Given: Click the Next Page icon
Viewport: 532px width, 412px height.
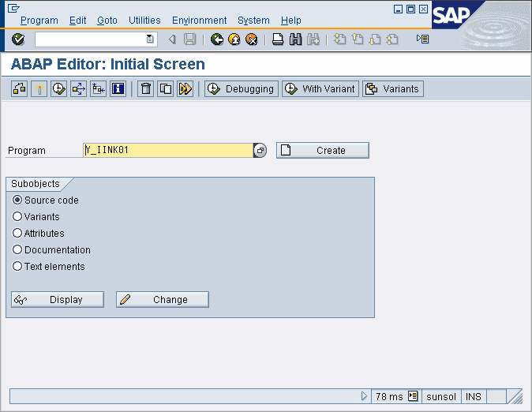Looking at the screenshot, I should 375,39.
